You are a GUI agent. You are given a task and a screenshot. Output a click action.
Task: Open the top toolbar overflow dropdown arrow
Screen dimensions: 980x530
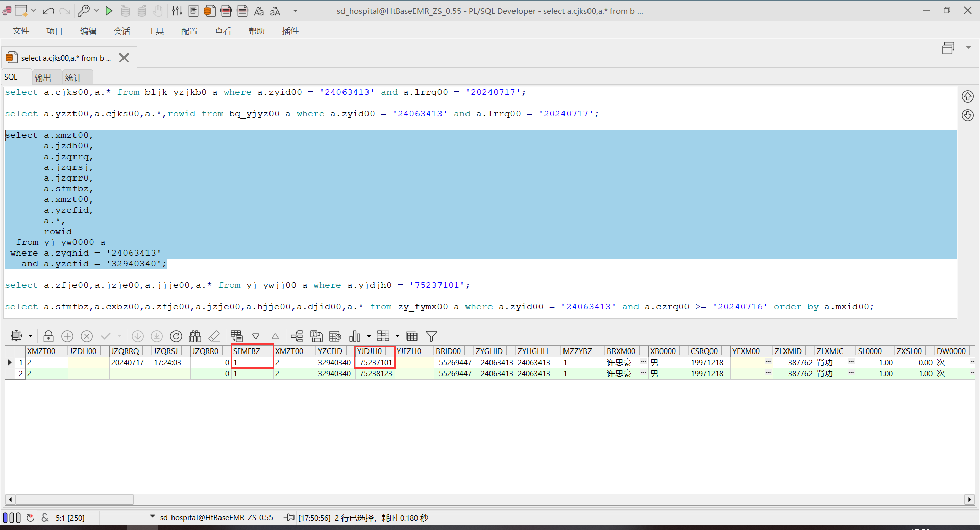click(295, 11)
